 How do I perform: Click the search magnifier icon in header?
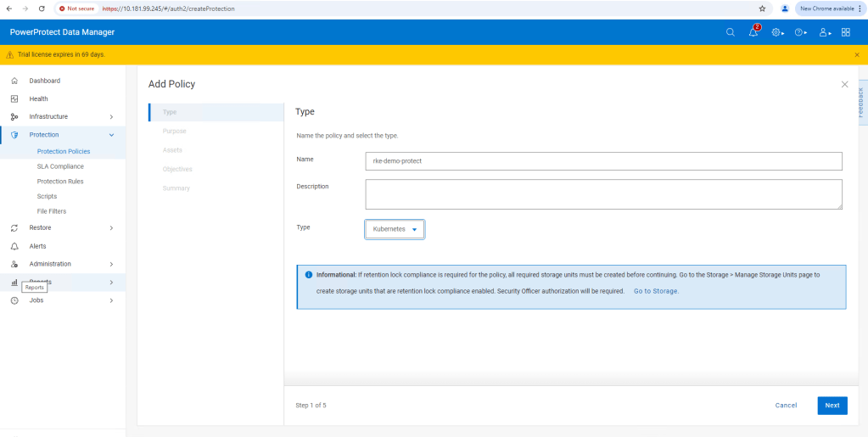click(731, 32)
